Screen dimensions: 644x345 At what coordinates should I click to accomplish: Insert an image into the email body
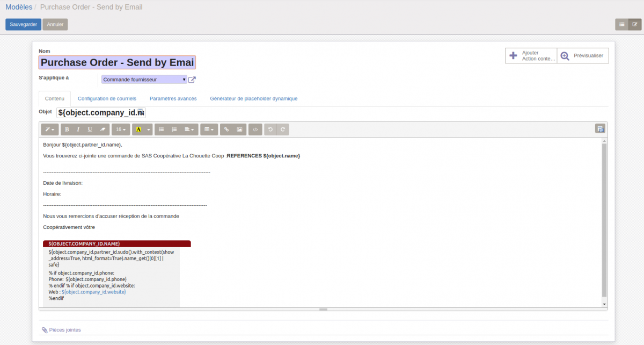(x=239, y=130)
